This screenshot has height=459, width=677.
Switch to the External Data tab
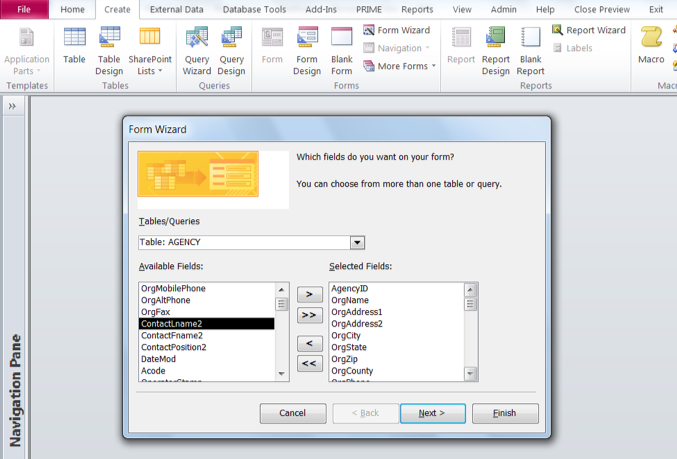[x=176, y=9]
